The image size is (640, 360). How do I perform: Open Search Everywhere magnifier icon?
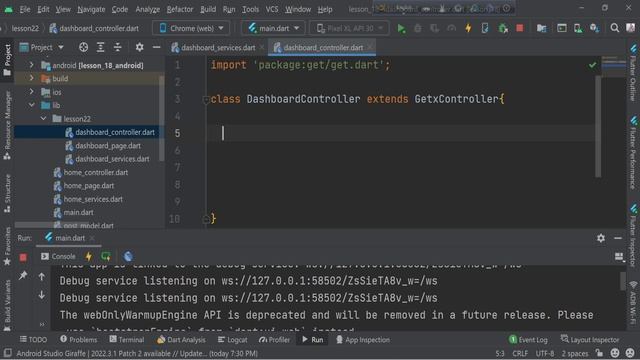click(x=614, y=28)
